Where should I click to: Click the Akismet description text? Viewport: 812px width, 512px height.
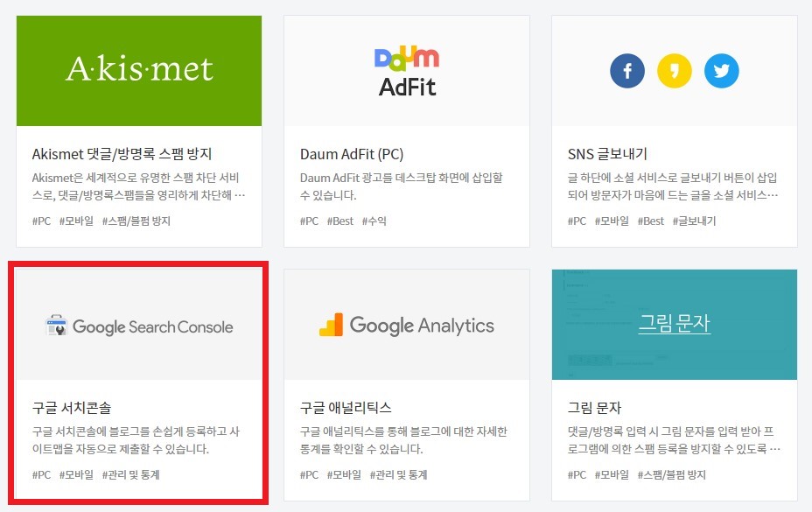(138, 186)
